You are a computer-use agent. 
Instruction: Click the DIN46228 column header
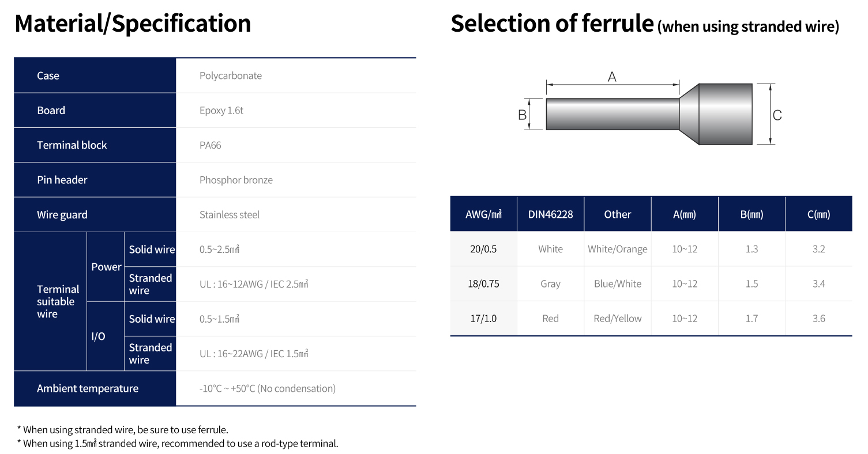point(551,214)
